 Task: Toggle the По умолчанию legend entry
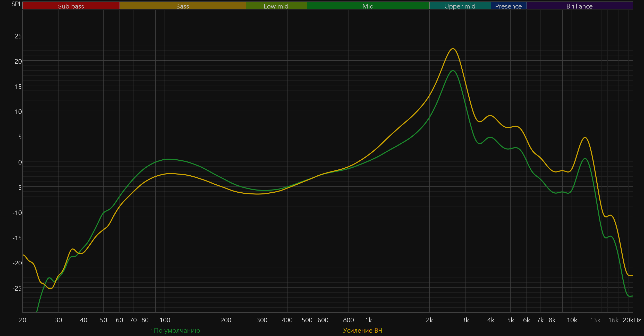tap(177, 330)
